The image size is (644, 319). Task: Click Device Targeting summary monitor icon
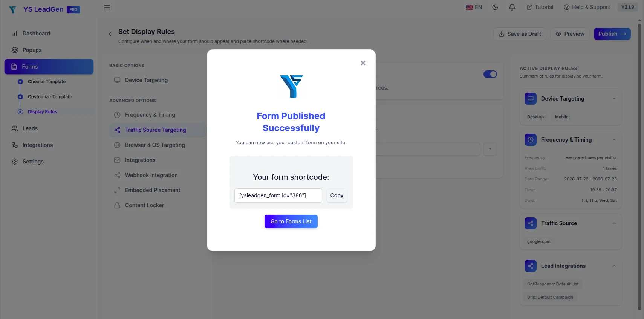531,99
